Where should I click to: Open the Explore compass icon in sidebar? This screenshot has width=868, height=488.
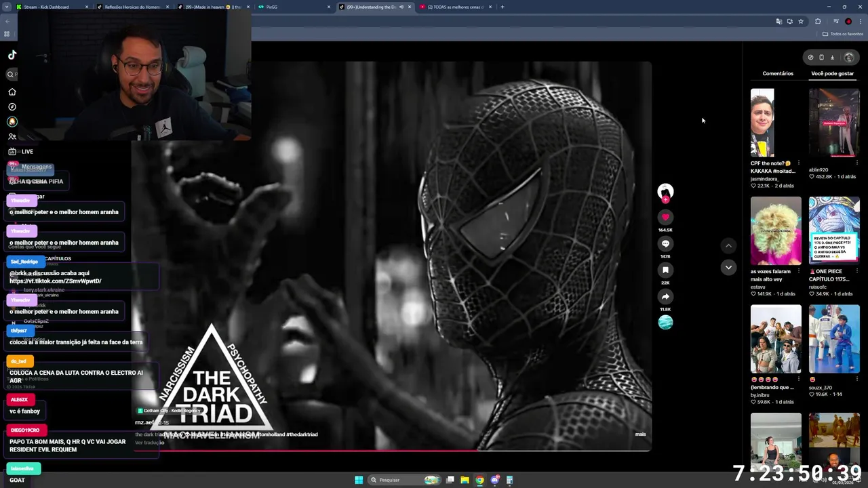coord(12,106)
